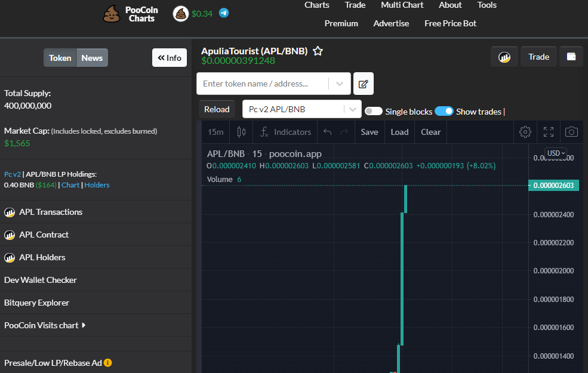Click the poop coin price icon
Image resolution: width=588 pixels, height=373 pixels.
pyautogui.click(x=180, y=14)
